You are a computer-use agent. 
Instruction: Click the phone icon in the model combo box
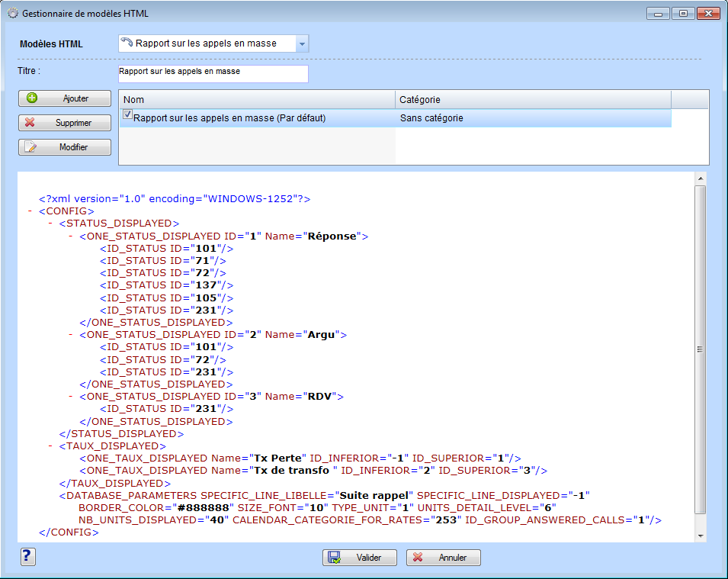click(127, 43)
